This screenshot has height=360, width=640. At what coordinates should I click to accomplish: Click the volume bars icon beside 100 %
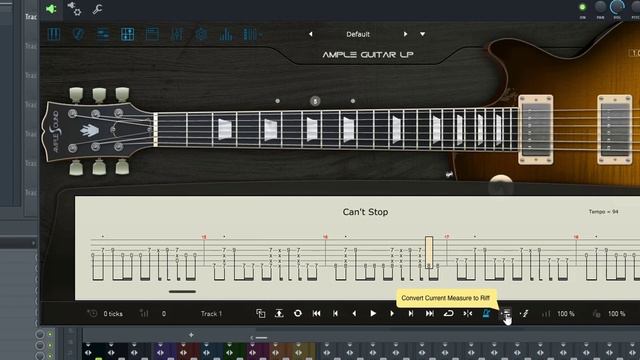point(546,314)
